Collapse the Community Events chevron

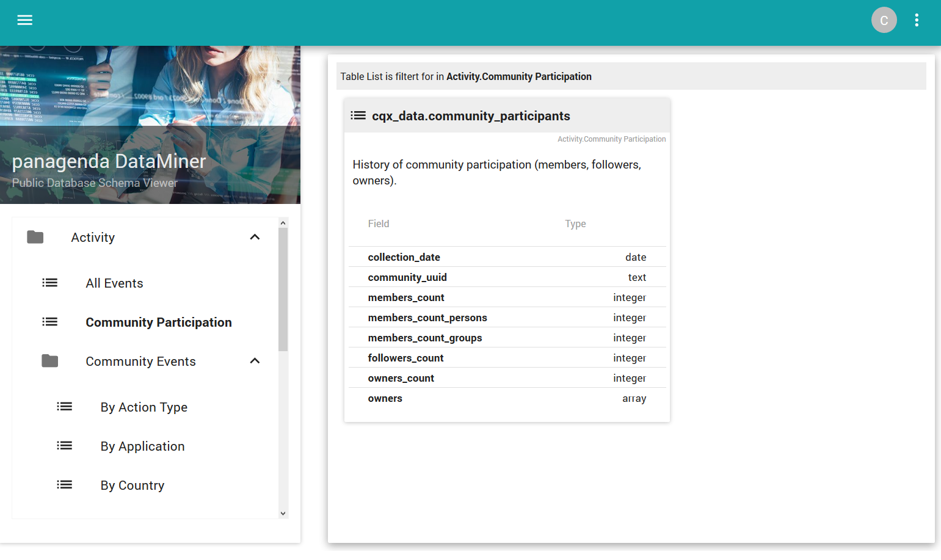pos(255,361)
